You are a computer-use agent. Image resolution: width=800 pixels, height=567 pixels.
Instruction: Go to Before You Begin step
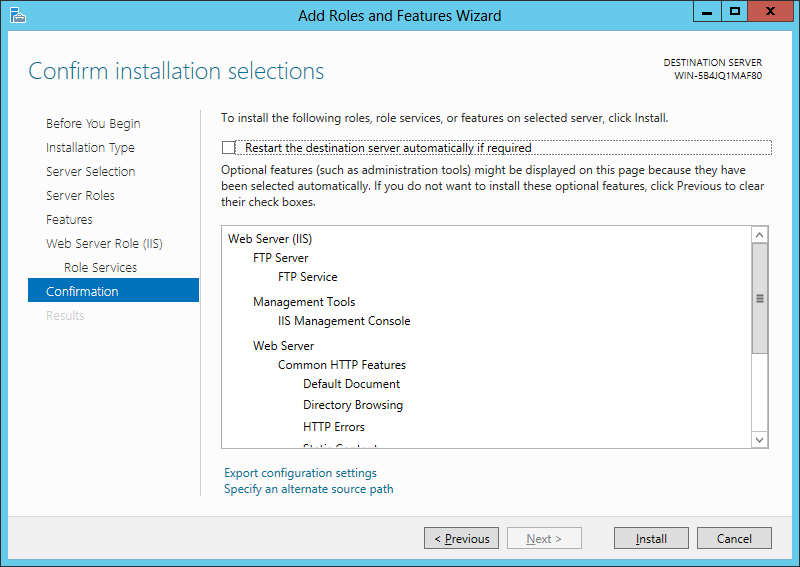coord(93,124)
